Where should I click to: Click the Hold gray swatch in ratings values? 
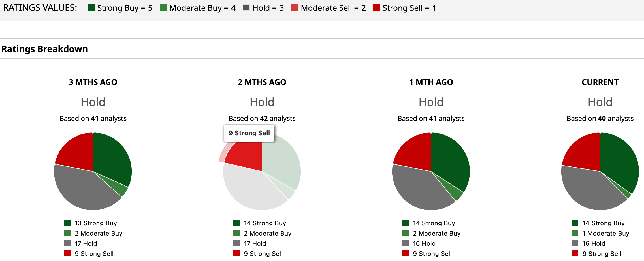pyautogui.click(x=246, y=8)
